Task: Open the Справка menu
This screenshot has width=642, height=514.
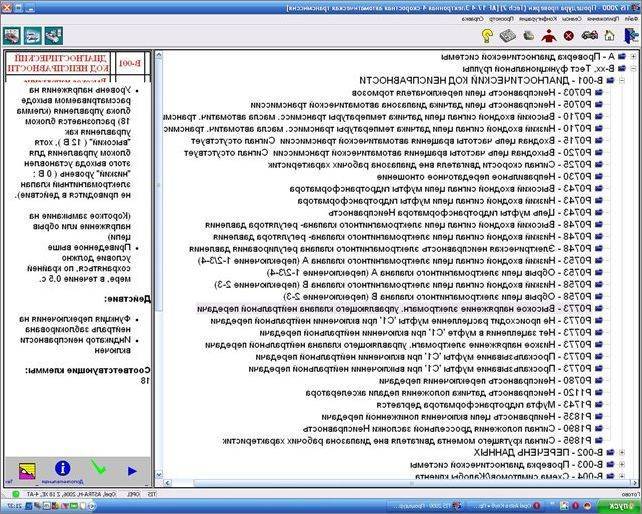Action: (x=473, y=19)
